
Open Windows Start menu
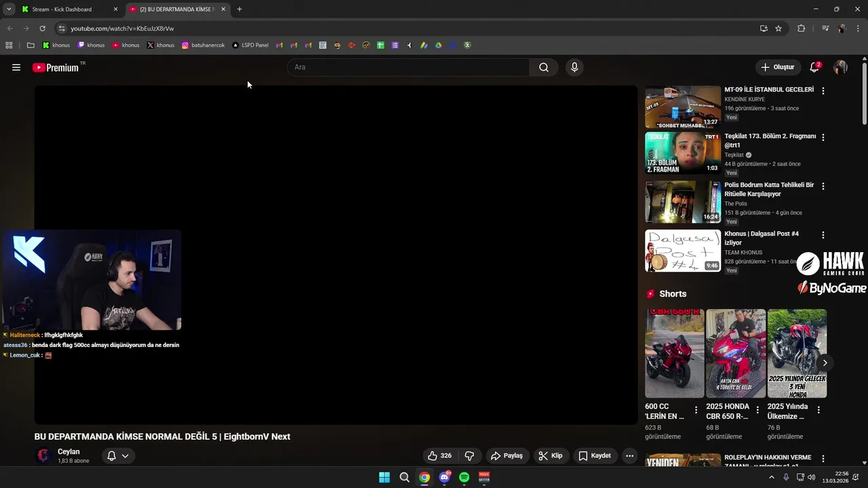pos(384,477)
